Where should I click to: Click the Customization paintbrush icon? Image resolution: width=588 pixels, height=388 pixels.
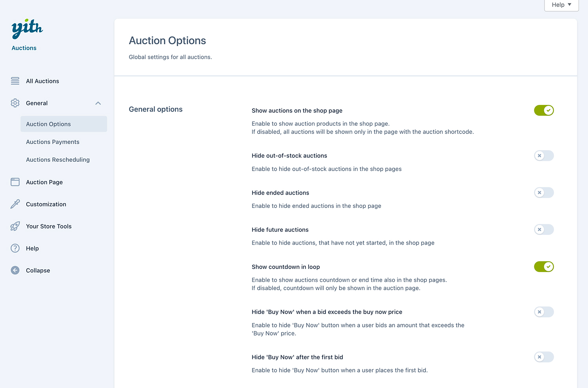pyautogui.click(x=15, y=204)
